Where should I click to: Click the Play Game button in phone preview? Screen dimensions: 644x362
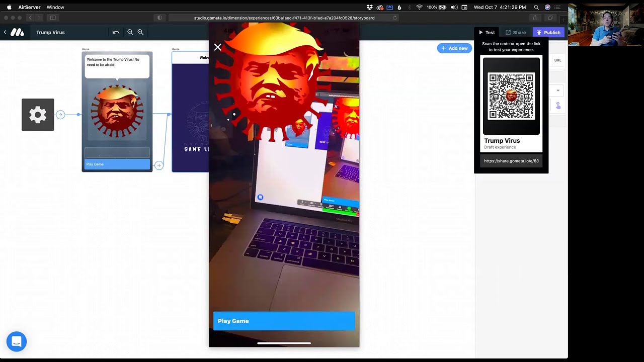coord(284,321)
